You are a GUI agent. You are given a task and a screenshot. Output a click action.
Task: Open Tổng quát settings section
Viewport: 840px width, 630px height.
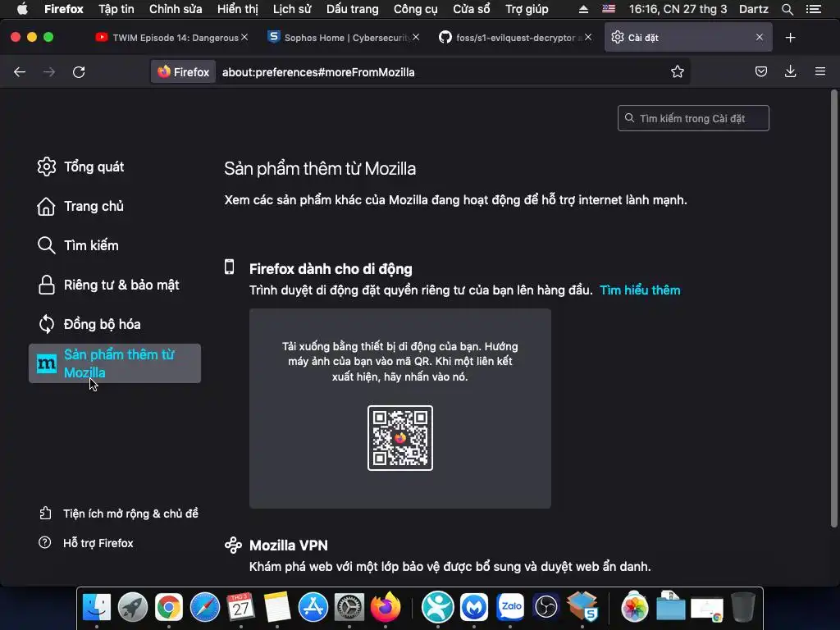click(80, 167)
